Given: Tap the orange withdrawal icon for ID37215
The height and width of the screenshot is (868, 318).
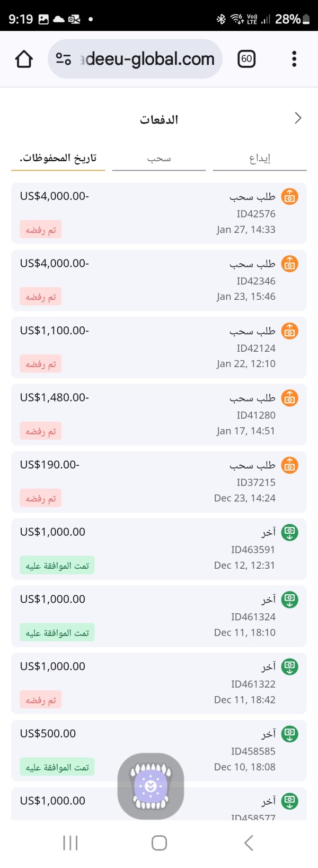Looking at the screenshot, I should tap(289, 465).
